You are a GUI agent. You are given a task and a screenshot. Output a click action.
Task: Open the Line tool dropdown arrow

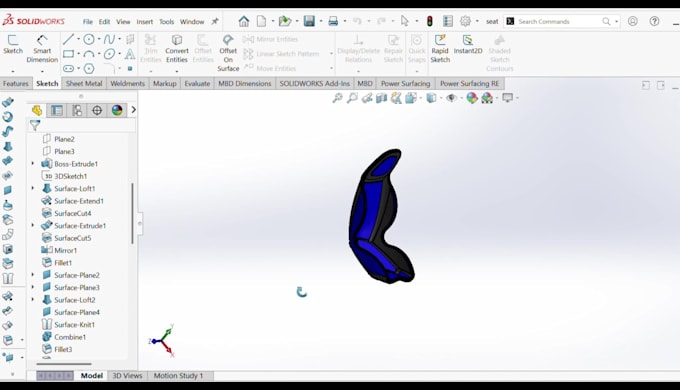tap(78, 39)
